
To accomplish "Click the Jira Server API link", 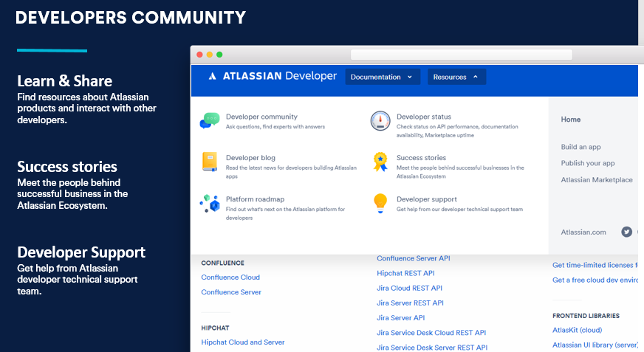I will pos(401,317).
